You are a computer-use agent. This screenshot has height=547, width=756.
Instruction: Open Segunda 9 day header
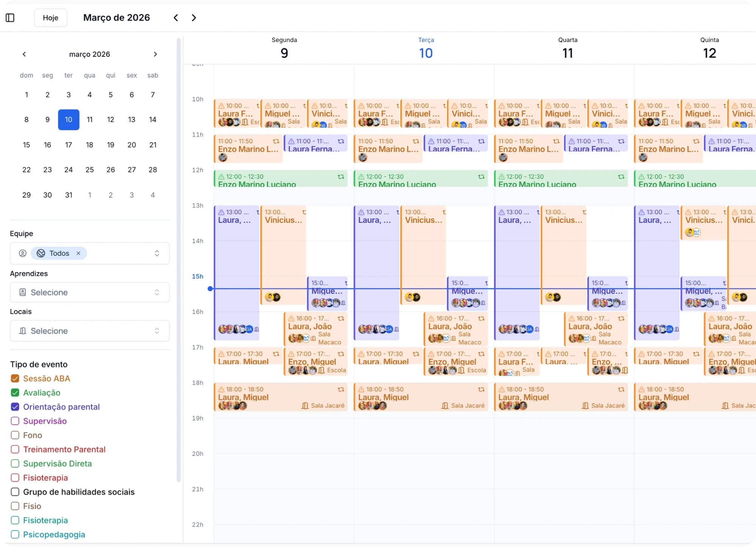[x=284, y=48]
